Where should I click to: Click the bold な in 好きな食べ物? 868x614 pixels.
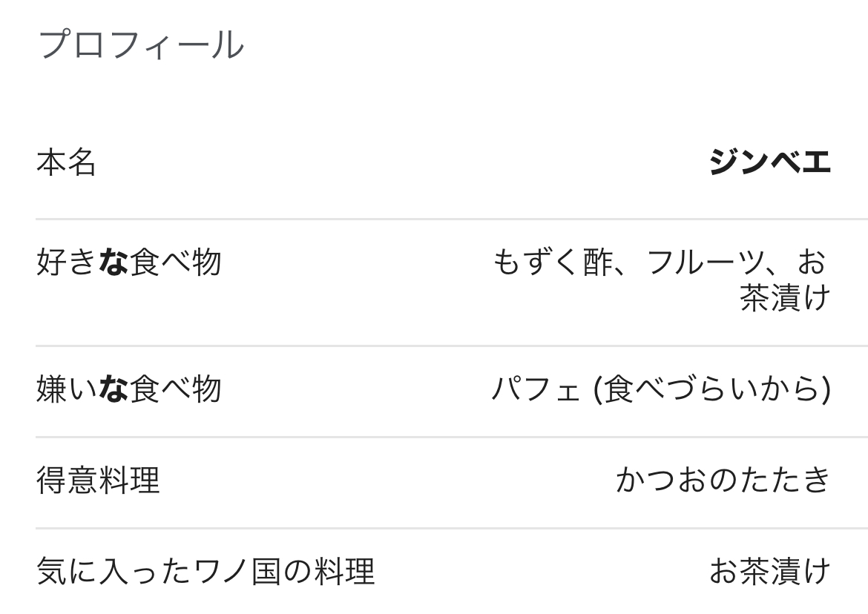(113, 263)
